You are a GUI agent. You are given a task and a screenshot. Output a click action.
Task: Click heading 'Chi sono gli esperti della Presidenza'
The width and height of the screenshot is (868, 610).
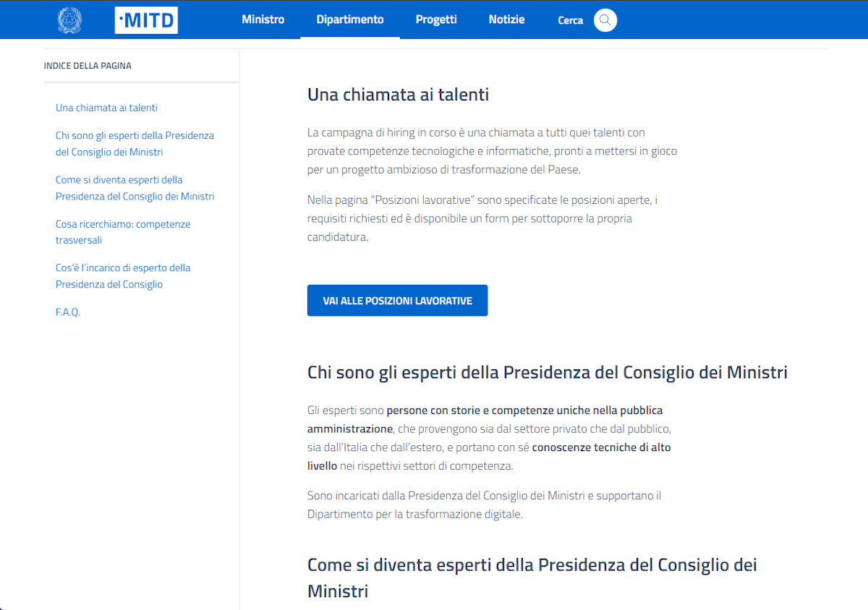click(548, 373)
